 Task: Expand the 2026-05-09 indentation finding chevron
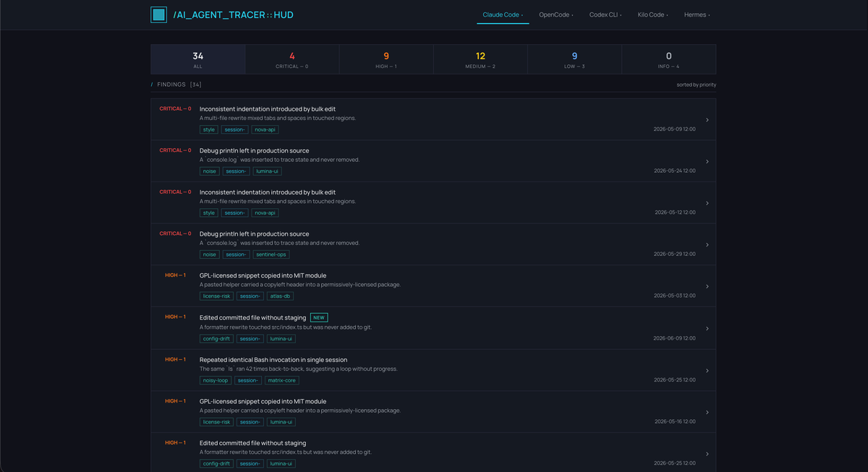707,120
